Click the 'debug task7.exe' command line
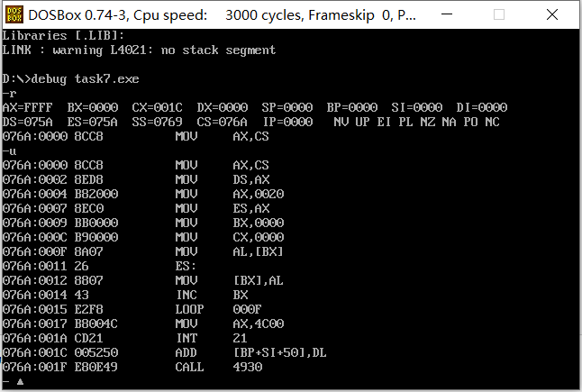The image size is (582, 392). click(x=70, y=79)
